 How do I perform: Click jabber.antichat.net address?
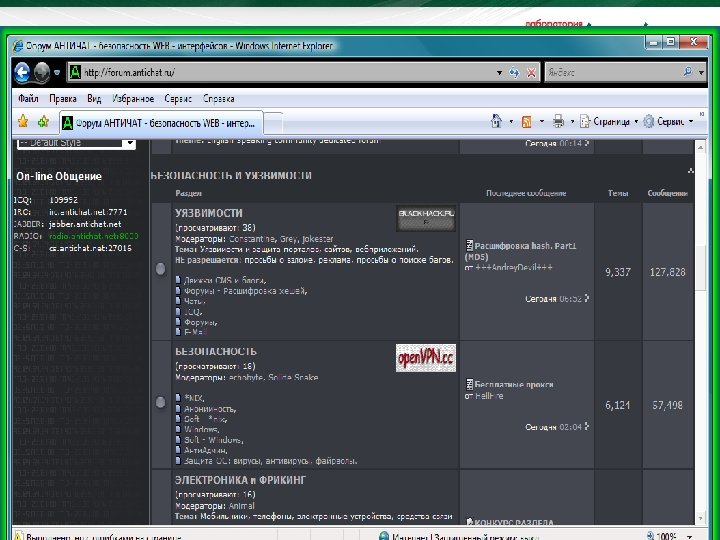click(x=85, y=224)
